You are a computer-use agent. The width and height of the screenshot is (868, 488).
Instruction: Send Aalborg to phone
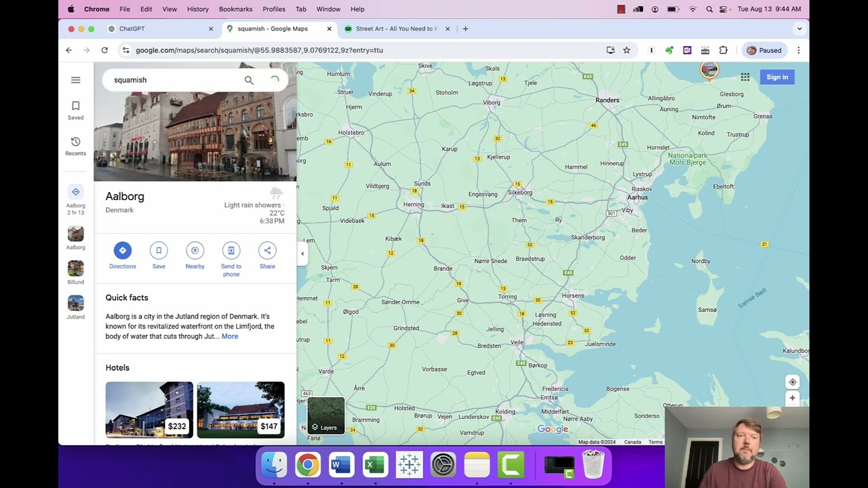[231, 260]
